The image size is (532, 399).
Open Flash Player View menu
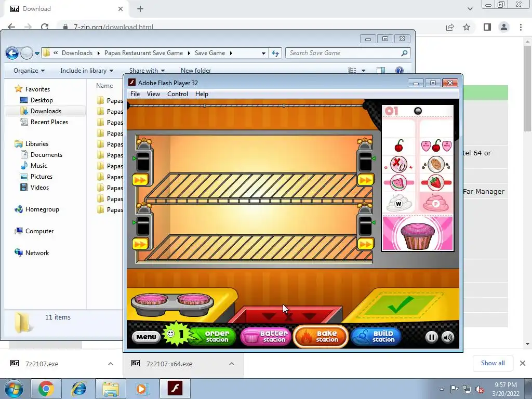pyautogui.click(x=153, y=94)
